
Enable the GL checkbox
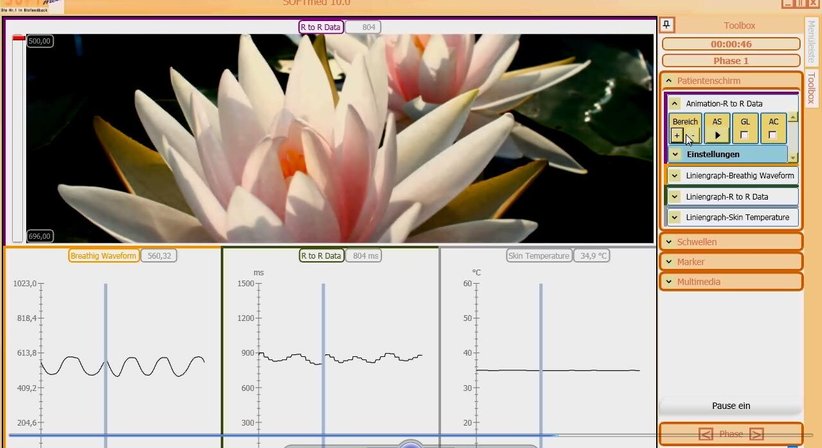744,135
